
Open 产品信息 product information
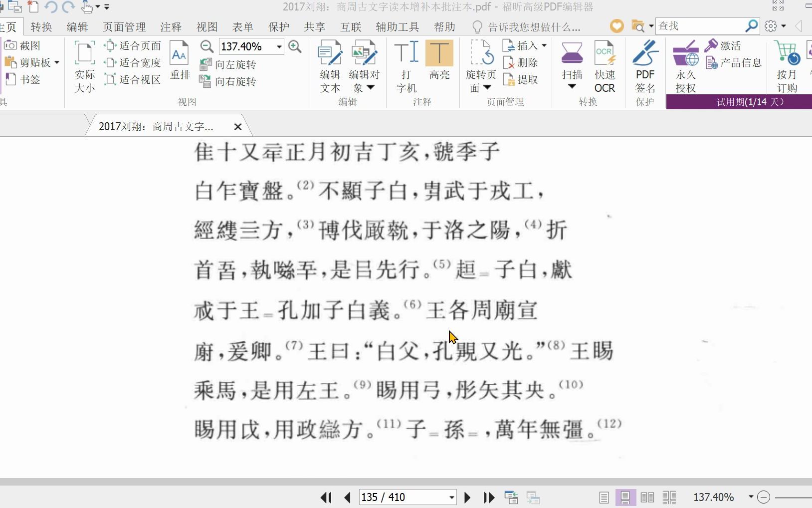pyautogui.click(x=734, y=63)
